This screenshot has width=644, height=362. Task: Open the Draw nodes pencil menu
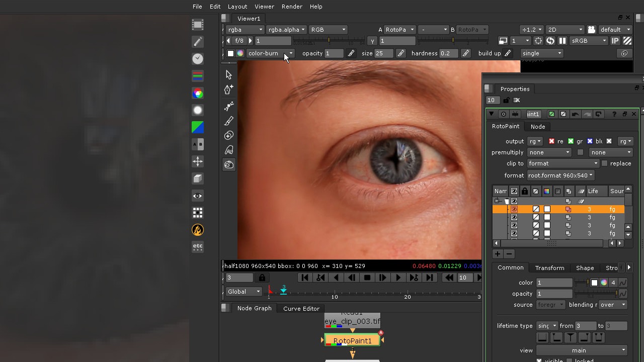tap(198, 42)
